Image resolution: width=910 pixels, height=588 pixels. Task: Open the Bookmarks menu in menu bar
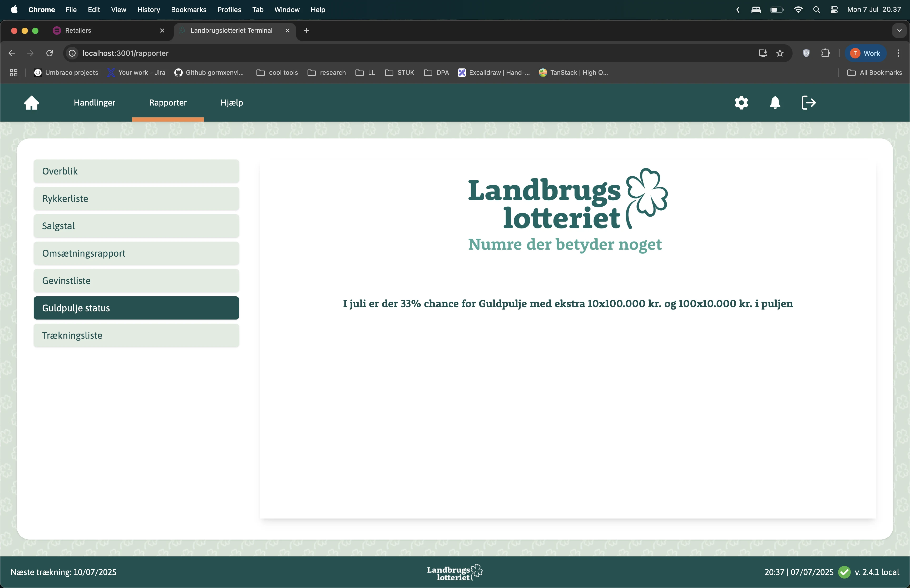pos(189,9)
